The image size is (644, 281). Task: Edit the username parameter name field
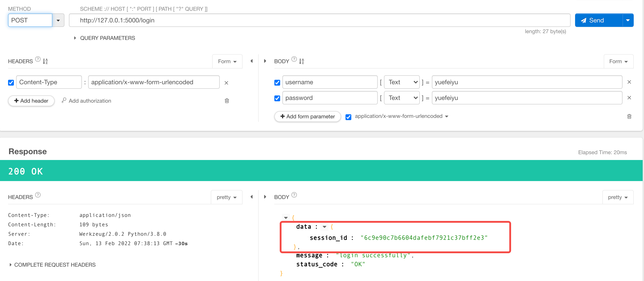[x=330, y=82]
